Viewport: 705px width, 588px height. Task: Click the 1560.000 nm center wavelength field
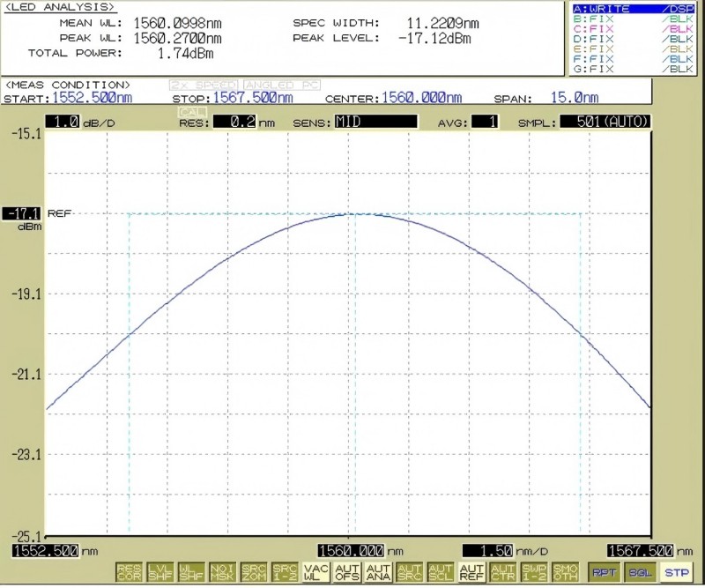[x=421, y=98]
